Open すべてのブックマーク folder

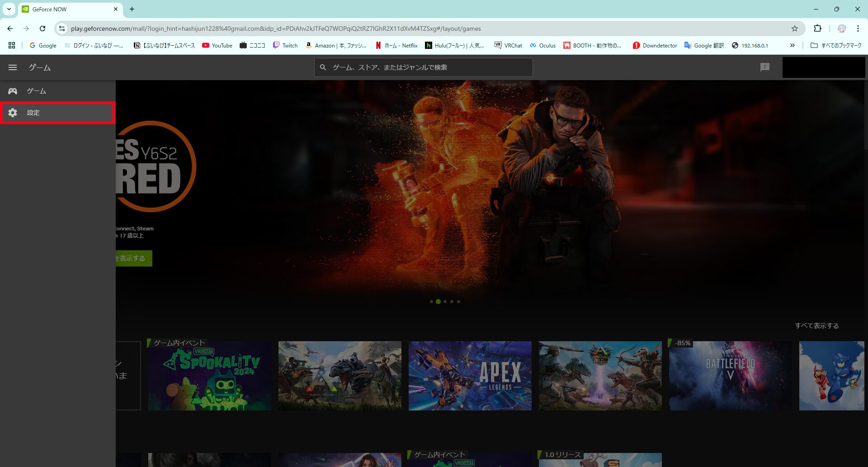click(x=837, y=45)
